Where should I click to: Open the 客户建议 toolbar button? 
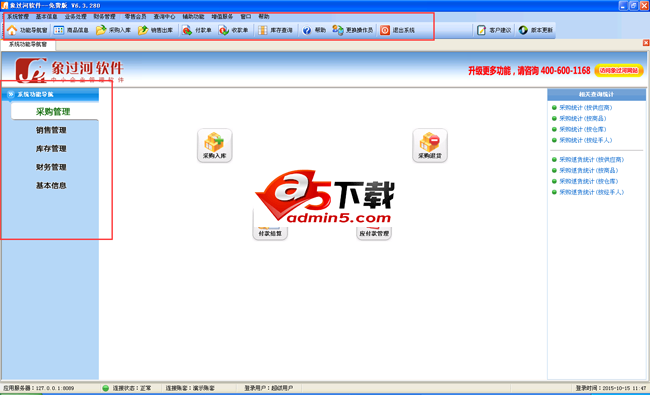click(x=494, y=30)
